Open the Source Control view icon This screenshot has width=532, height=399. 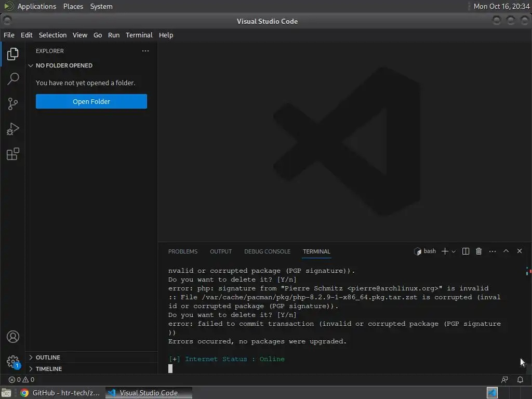click(x=12, y=104)
